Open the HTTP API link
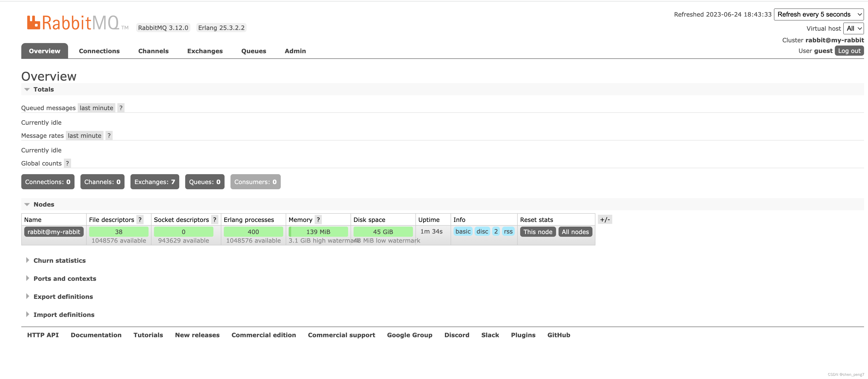 point(43,335)
